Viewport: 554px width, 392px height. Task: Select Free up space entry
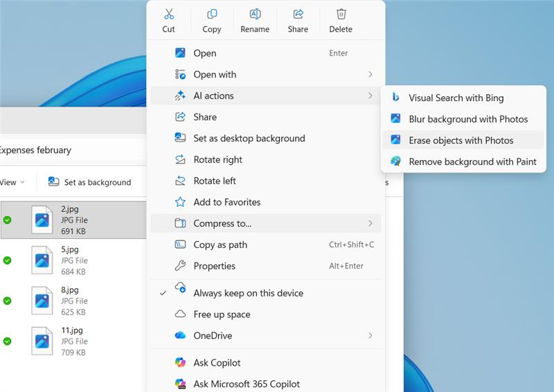[x=266, y=314]
